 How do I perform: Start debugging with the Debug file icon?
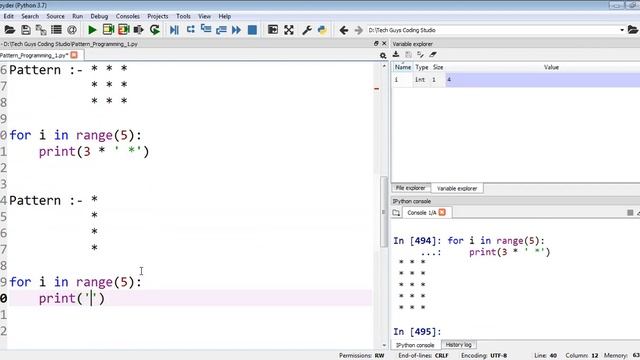click(174, 30)
